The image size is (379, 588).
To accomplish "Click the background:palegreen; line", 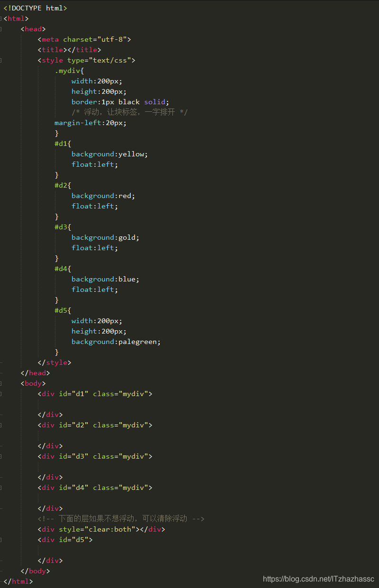I will click(x=117, y=342).
